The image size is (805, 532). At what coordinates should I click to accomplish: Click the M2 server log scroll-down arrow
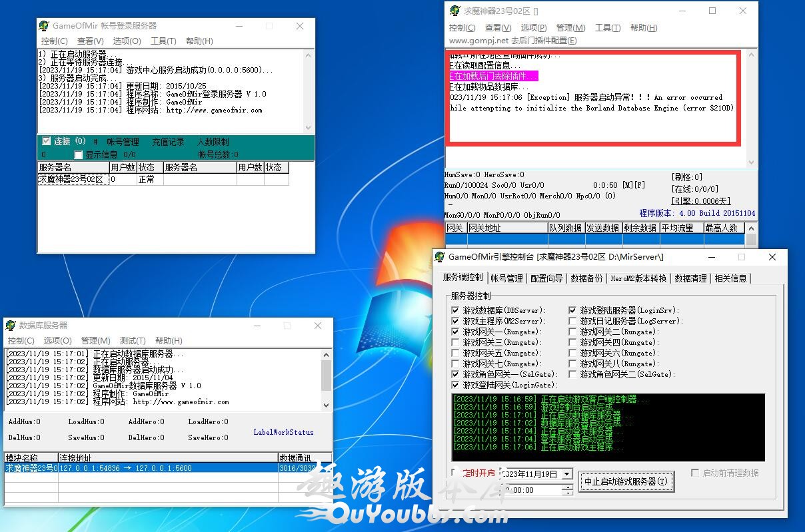pos(752,162)
